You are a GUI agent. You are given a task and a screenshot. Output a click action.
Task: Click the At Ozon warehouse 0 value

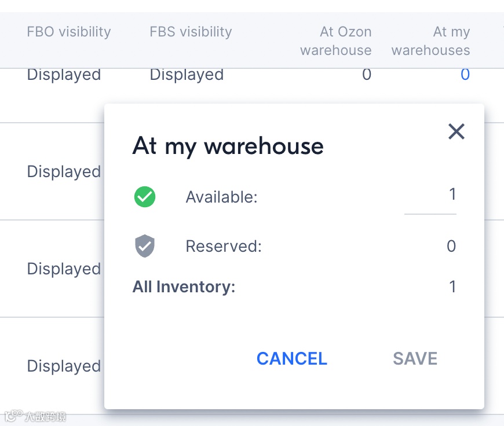click(366, 75)
